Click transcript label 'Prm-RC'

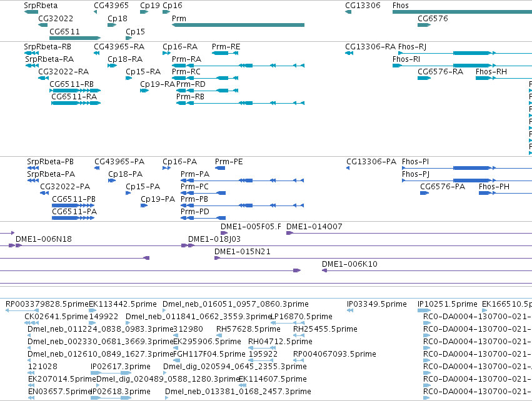click(x=186, y=72)
